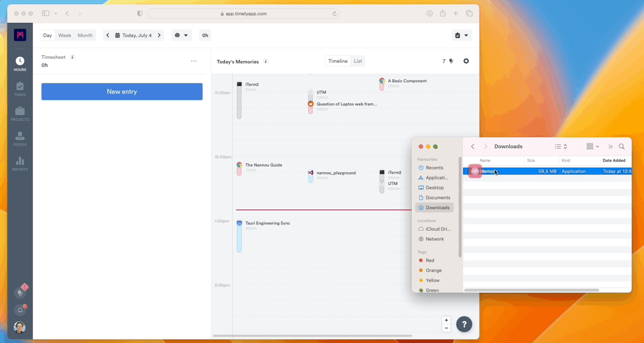Image resolution: width=644 pixels, height=343 pixels.
Task: Select the Month view
Action: [85, 35]
